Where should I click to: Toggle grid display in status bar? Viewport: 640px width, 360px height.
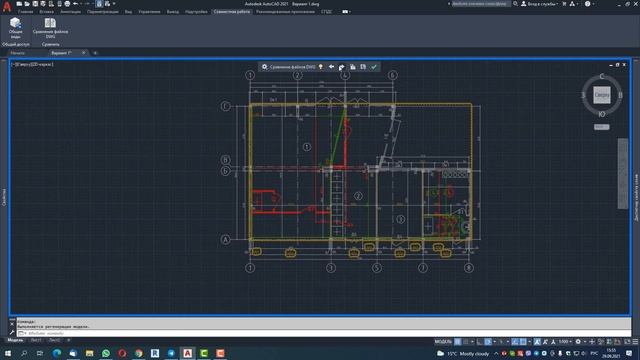(x=458, y=342)
